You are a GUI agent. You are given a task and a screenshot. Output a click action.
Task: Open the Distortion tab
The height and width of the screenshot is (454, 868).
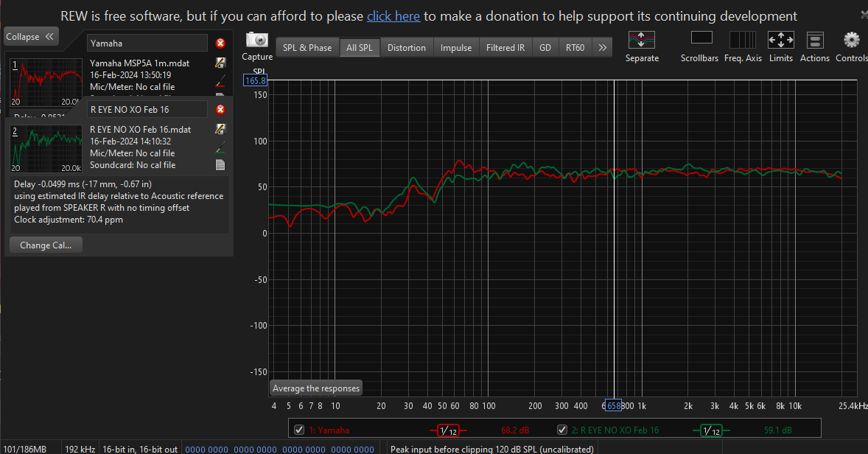click(x=407, y=48)
